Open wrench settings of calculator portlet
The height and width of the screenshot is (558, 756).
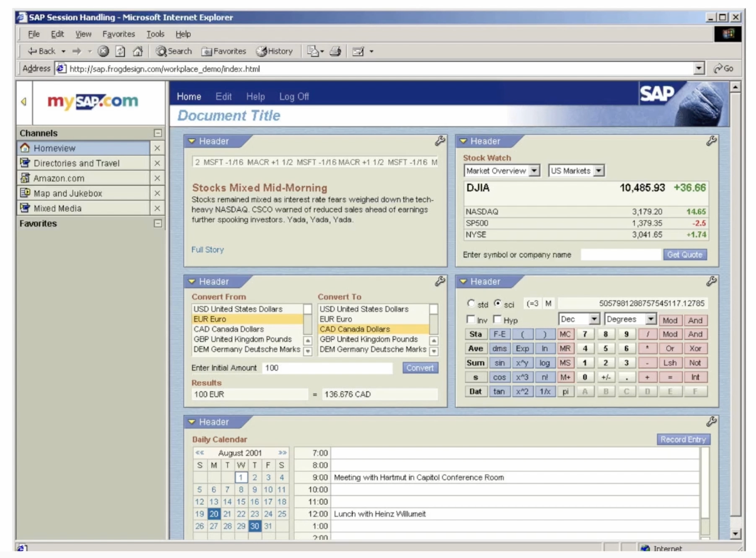pyautogui.click(x=711, y=281)
